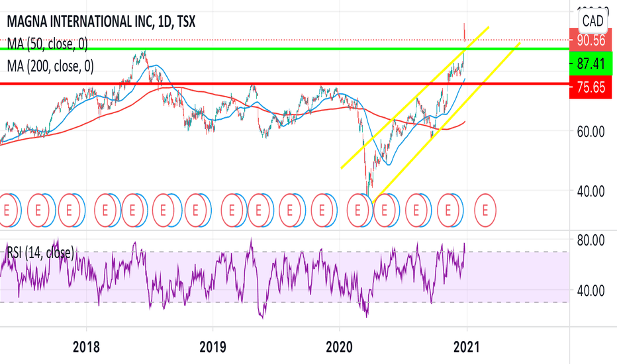Click the 40.00 label on the price axis

[591, 192]
